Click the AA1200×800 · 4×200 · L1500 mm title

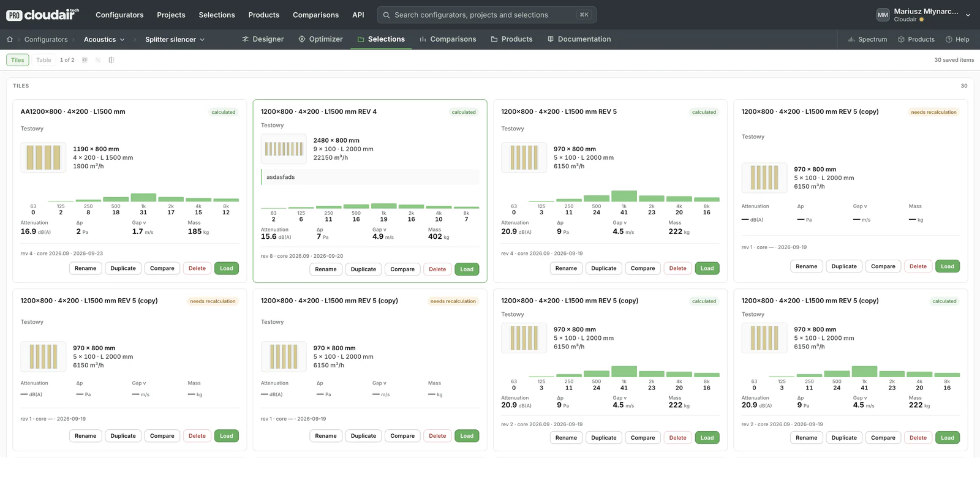73,111
